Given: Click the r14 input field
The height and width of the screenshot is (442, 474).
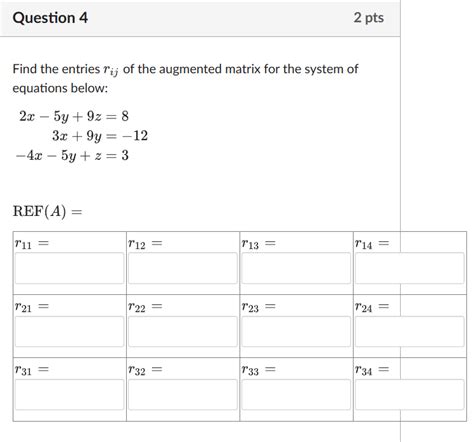Looking at the screenshot, I should pyautogui.click(x=409, y=268).
